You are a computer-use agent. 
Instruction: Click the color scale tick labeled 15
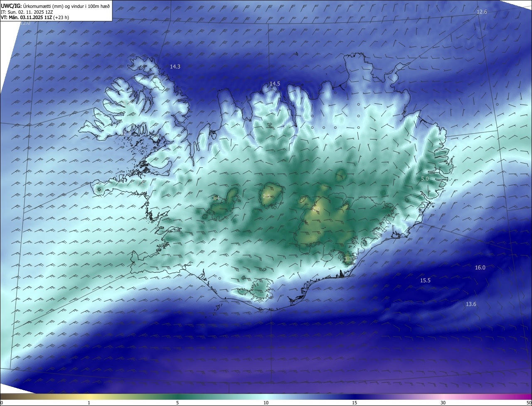[355, 403]
